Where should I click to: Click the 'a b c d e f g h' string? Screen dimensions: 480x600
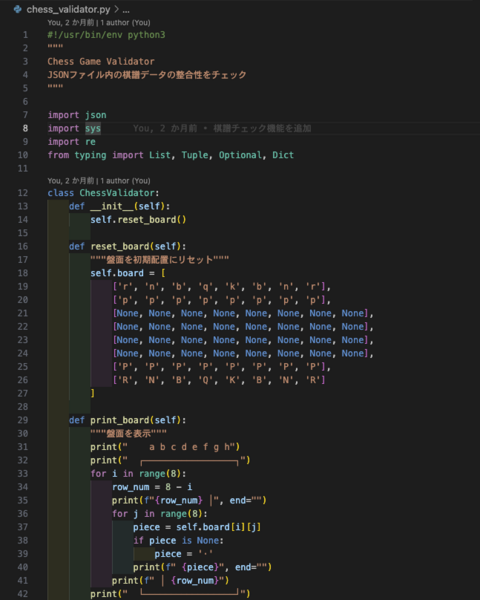(189, 447)
